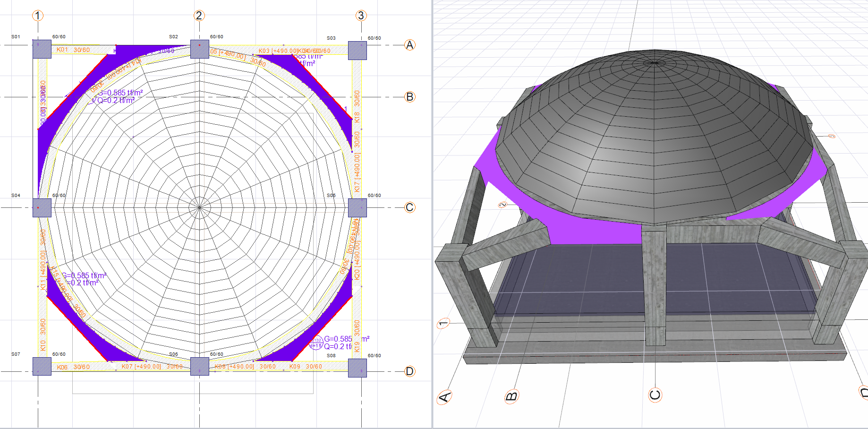Click the G=0.585 load label near bottom-right
Viewport: 868px width, 429px height.
pyautogui.click(x=338, y=339)
